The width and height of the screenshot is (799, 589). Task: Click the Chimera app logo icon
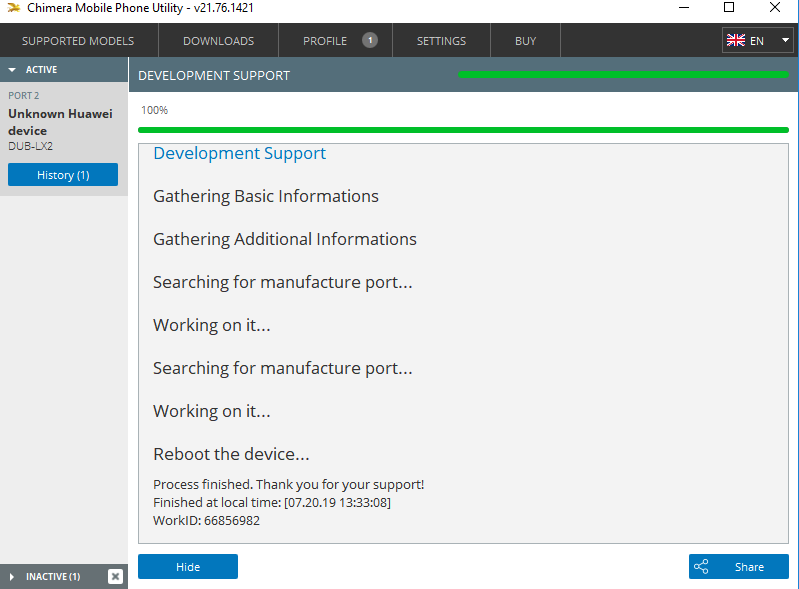(14, 8)
